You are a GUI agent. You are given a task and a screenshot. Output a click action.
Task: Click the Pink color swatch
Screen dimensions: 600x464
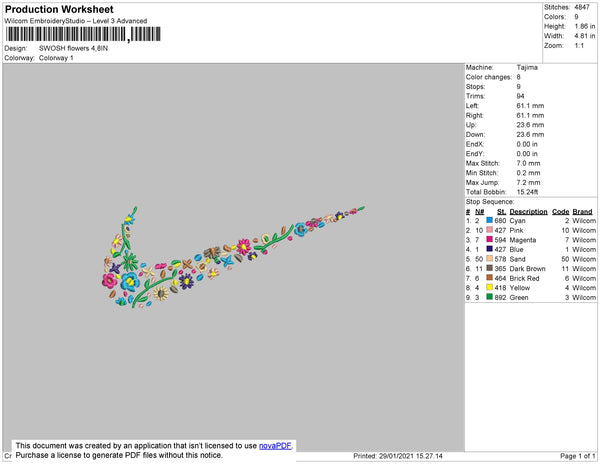pos(489,230)
